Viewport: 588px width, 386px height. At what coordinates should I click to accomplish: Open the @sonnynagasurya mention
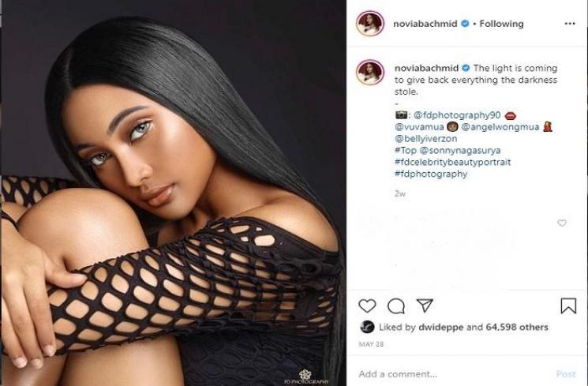(460, 151)
